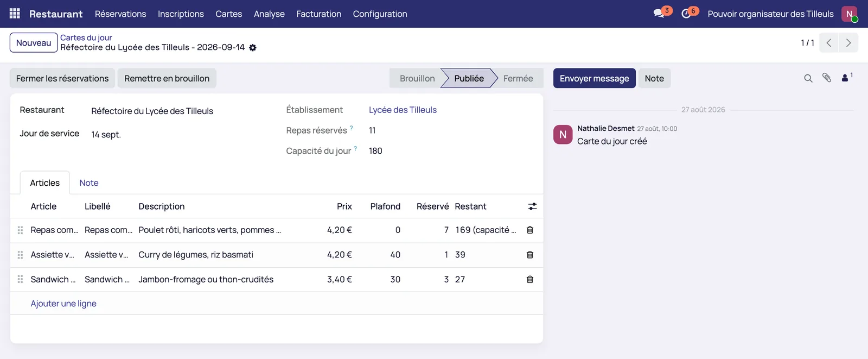Click the Nouveau button
The width and height of the screenshot is (868, 359).
click(x=34, y=43)
